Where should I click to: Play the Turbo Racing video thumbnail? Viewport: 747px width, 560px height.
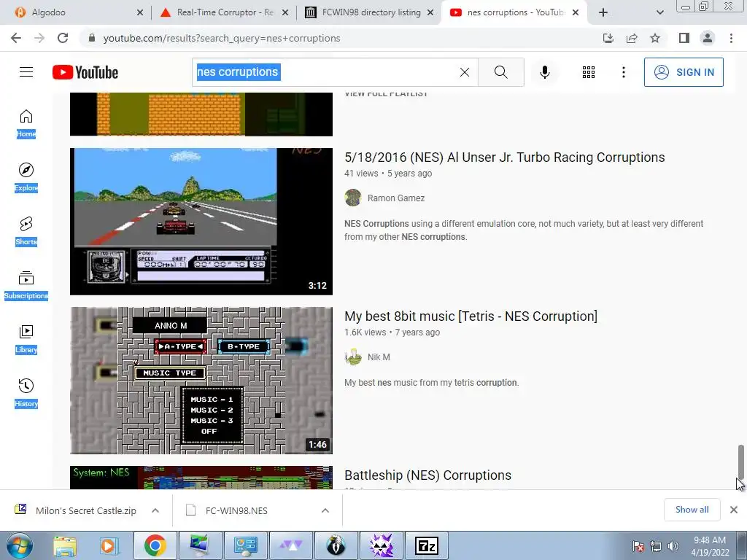tap(201, 222)
